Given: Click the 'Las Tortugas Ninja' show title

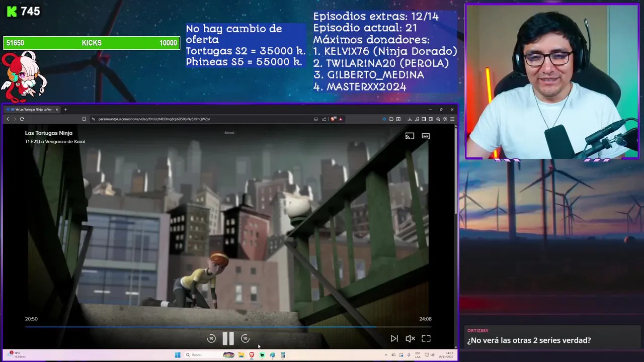Looking at the screenshot, I should tap(49, 133).
